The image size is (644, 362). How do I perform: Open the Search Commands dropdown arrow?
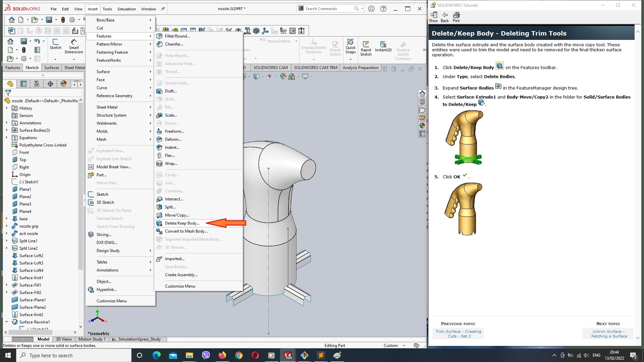point(362,9)
